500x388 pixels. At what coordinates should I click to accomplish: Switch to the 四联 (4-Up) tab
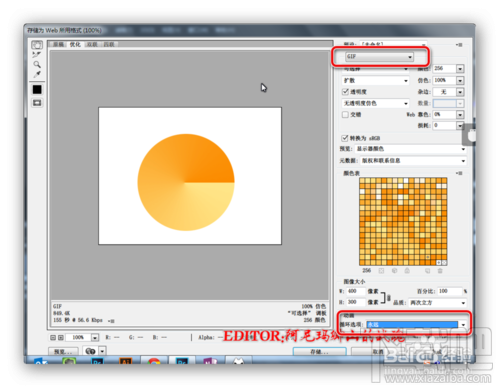pyautogui.click(x=109, y=44)
